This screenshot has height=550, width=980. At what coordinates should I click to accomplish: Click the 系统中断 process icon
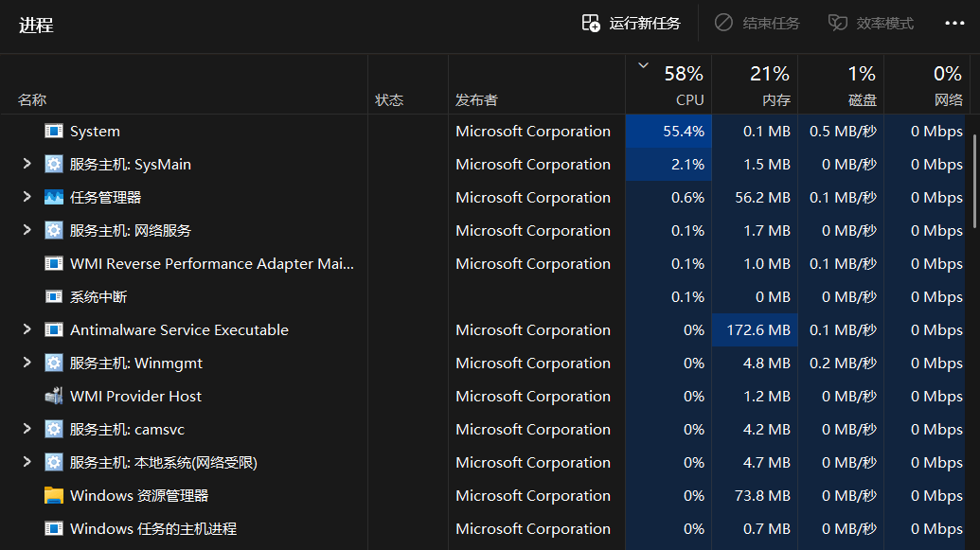tap(54, 297)
